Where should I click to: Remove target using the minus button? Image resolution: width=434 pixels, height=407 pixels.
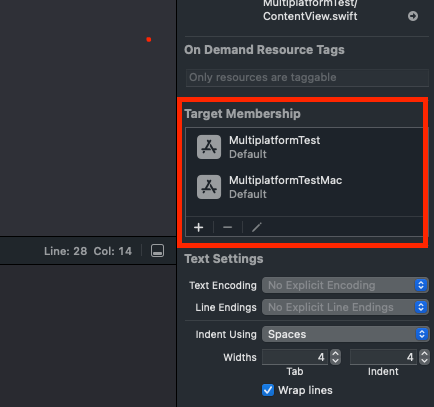pos(228,227)
